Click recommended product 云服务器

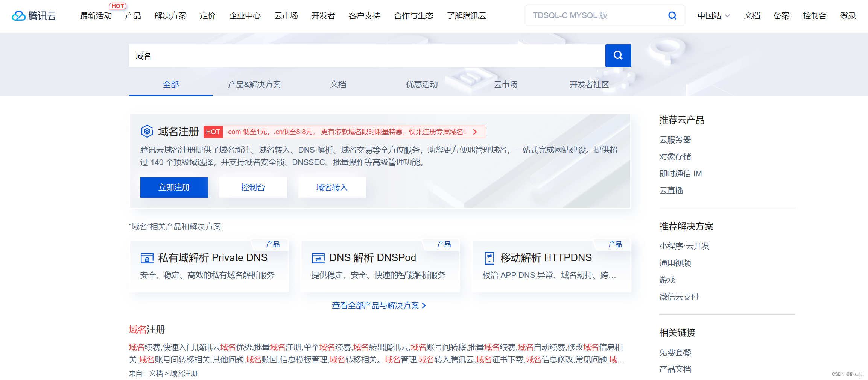(x=675, y=140)
